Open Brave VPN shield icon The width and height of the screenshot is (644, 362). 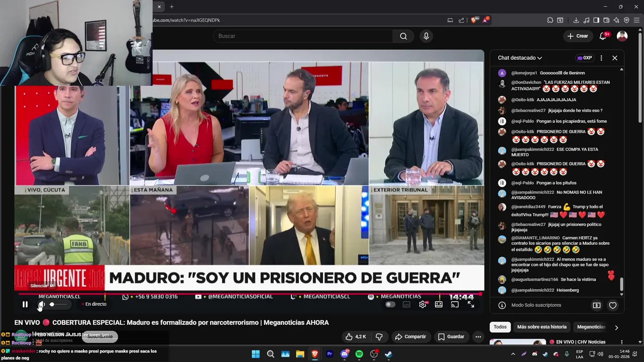(626, 20)
